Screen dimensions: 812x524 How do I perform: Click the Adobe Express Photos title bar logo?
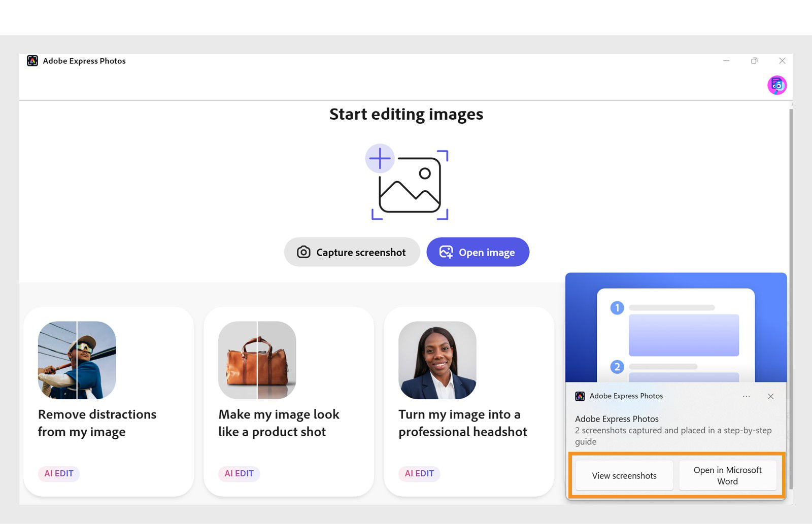pyautogui.click(x=32, y=61)
